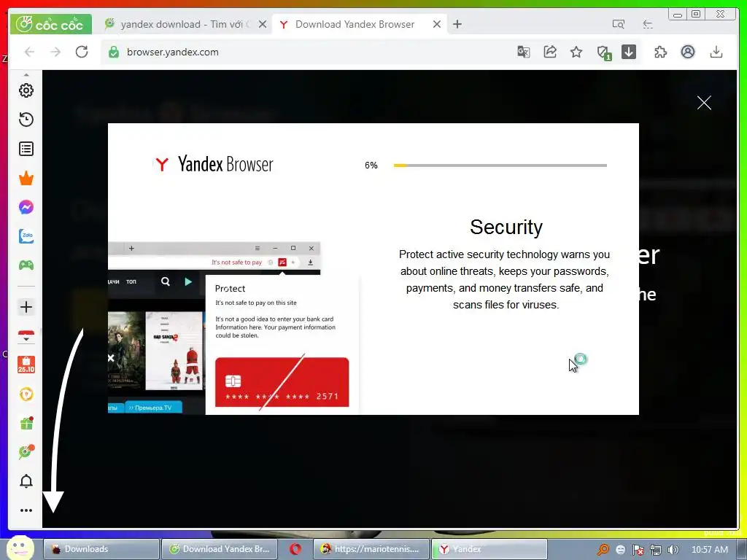Click the orange crown sidebar icon
This screenshot has width=747, height=560.
pos(26,178)
